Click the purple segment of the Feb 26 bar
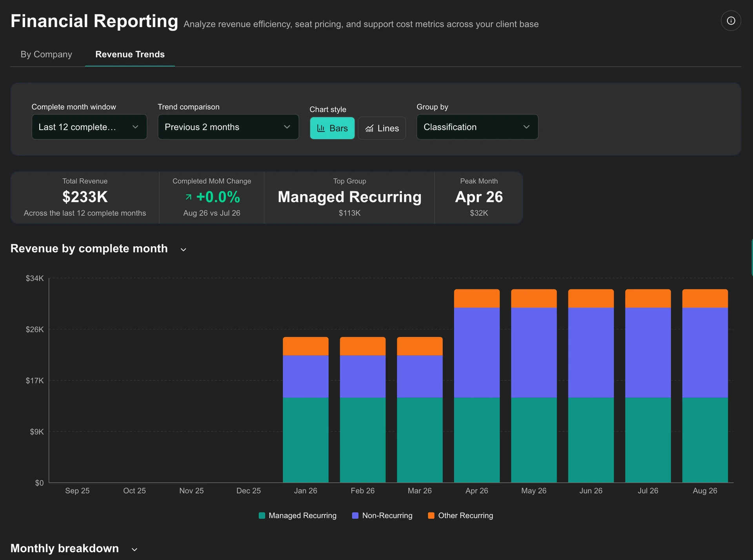The height and width of the screenshot is (560, 753). [x=363, y=376]
